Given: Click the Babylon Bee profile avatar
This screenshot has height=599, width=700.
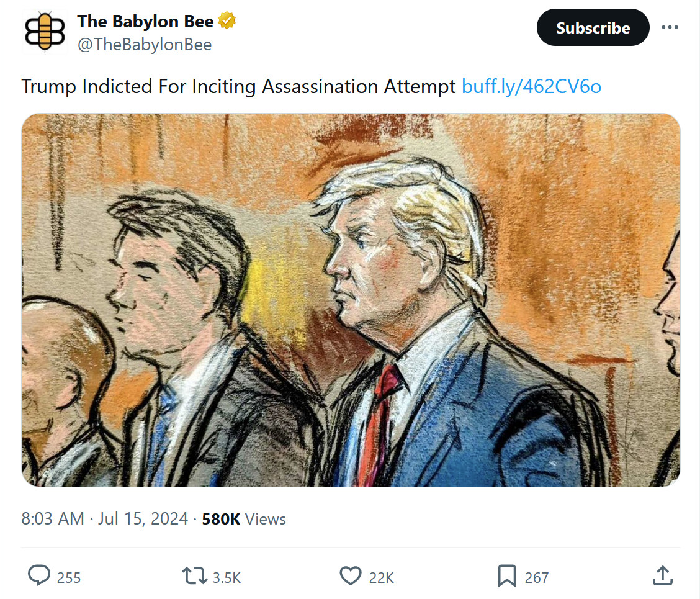Looking at the screenshot, I should (45, 32).
